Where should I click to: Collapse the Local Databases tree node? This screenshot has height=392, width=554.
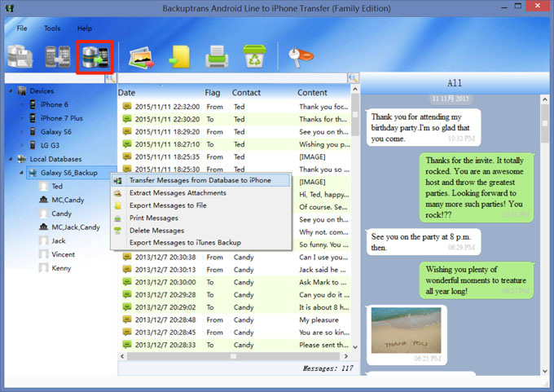[11, 159]
